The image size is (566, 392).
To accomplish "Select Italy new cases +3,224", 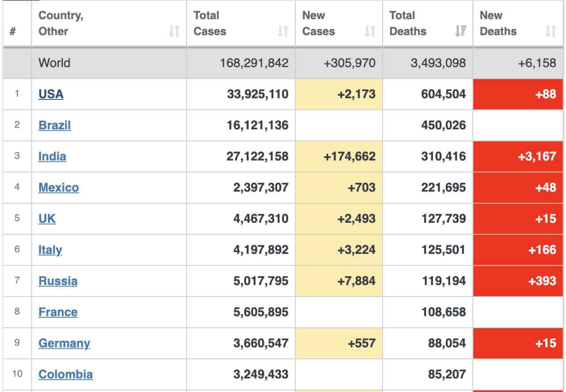I will click(x=356, y=250).
